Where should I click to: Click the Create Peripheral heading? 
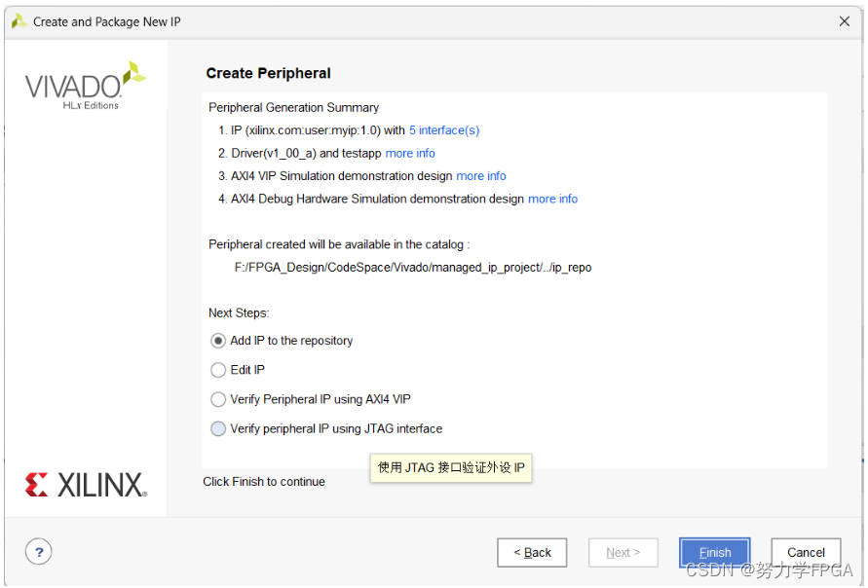coord(268,73)
